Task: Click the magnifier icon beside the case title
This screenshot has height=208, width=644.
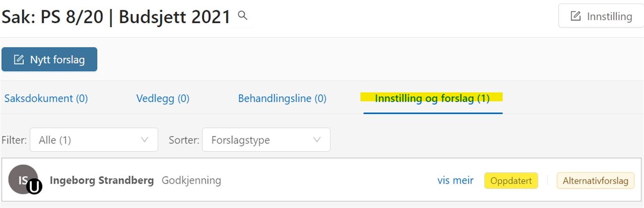Action: [x=242, y=16]
